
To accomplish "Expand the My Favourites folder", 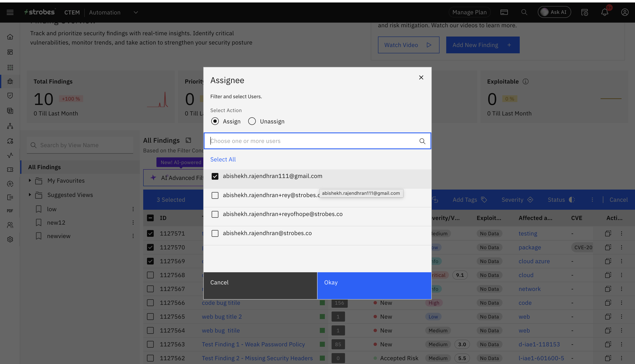I will (x=30, y=181).
